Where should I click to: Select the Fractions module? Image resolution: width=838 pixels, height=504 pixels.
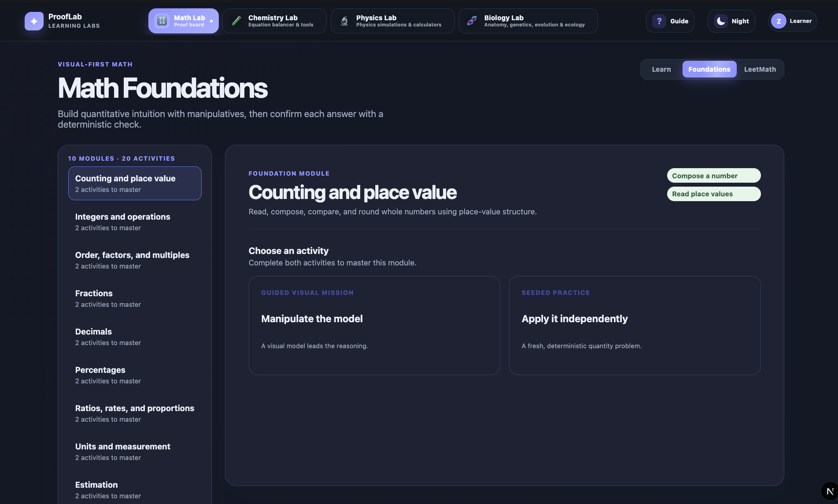135,298
